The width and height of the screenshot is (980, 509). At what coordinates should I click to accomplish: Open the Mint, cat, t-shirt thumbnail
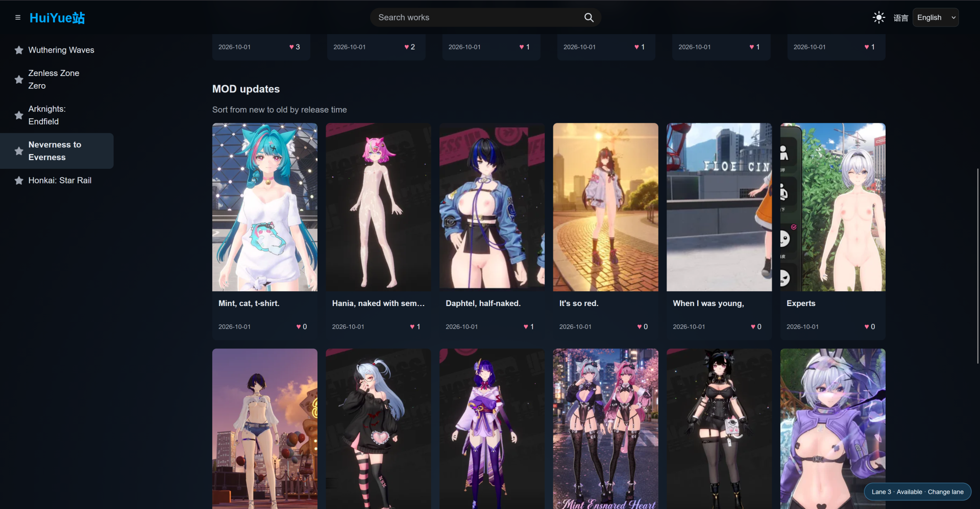click(x=265, y=207)
